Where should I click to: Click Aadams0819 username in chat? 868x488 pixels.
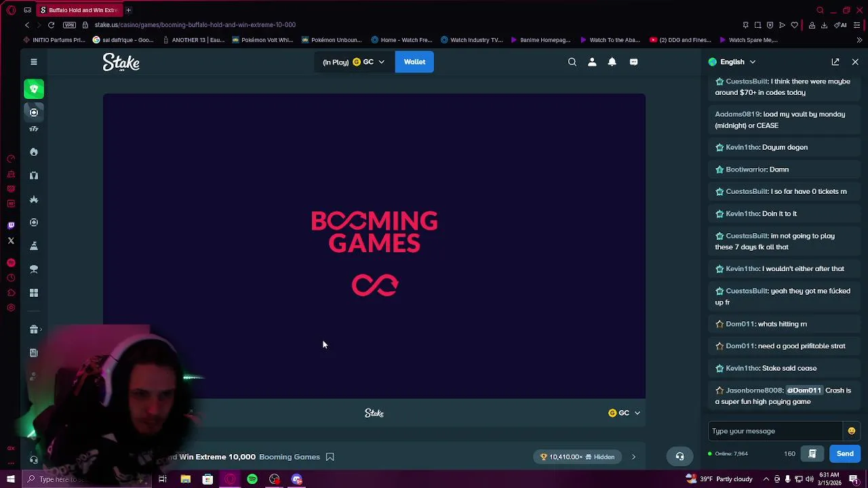pos(737,115)
